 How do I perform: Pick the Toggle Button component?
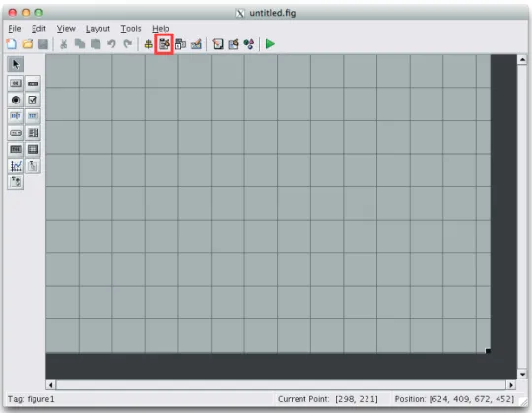point(15,149)
